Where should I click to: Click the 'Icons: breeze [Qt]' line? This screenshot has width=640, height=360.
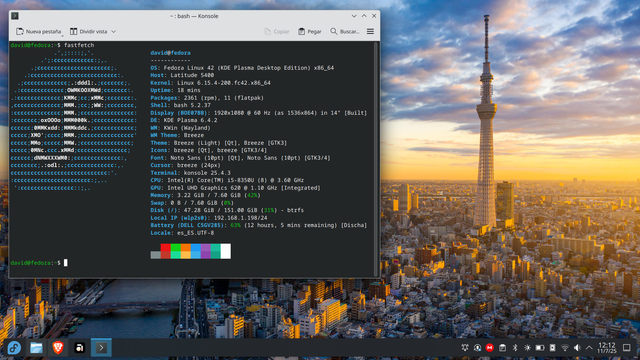209,150
